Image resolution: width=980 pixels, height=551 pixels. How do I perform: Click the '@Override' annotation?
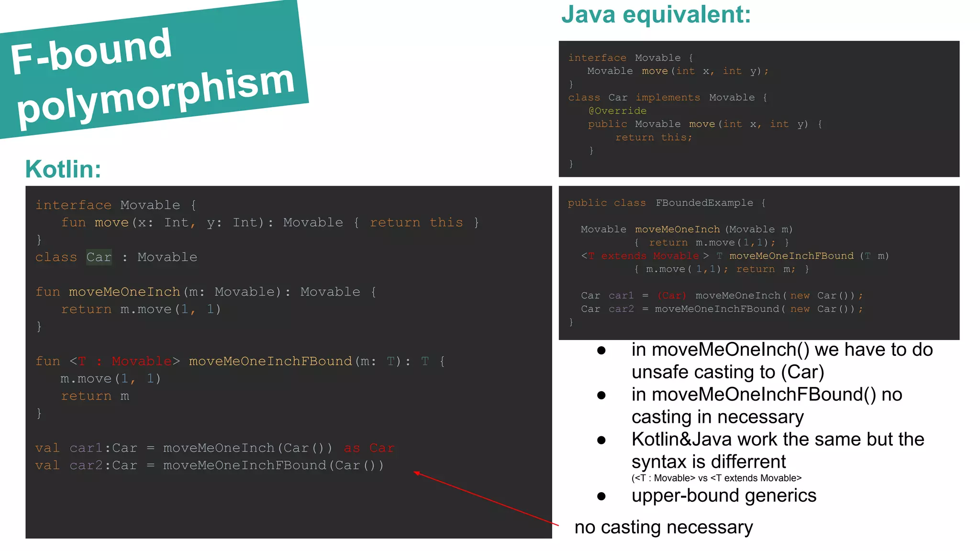point(617,111)
